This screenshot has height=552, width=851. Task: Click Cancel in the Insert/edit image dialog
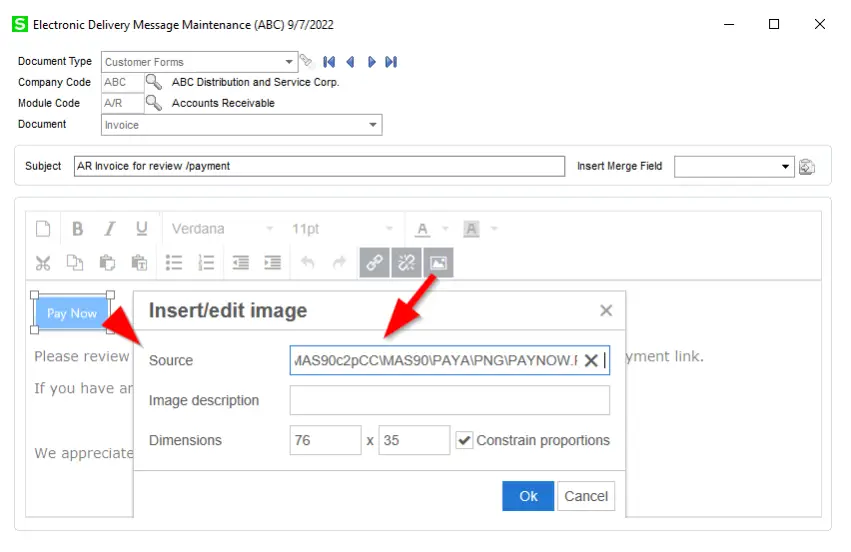click(586, 496)
